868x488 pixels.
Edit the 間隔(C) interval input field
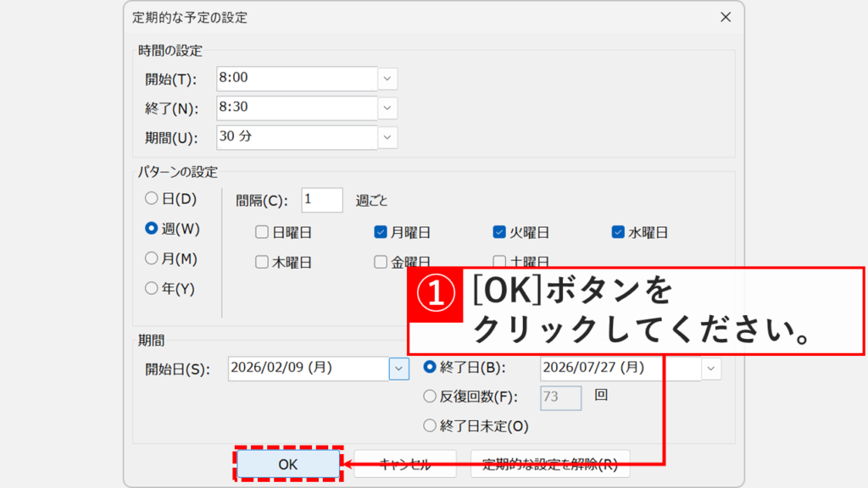coord(321,200)
